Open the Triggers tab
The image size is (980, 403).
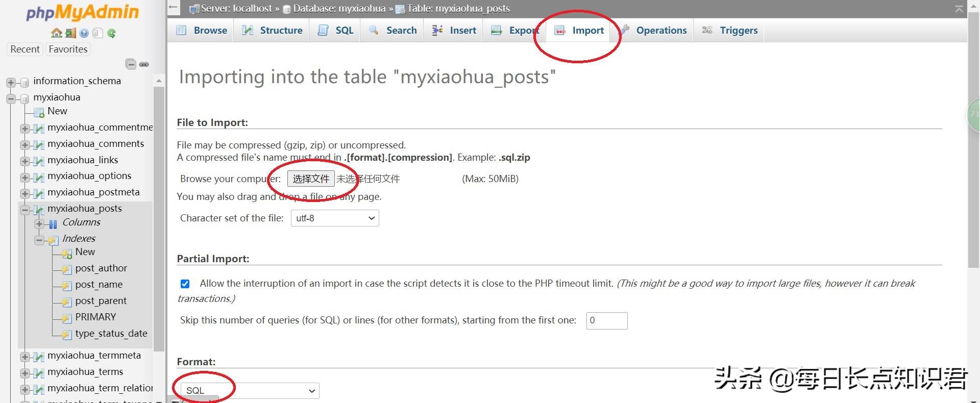pyautogui.click(x=730, y=31)
